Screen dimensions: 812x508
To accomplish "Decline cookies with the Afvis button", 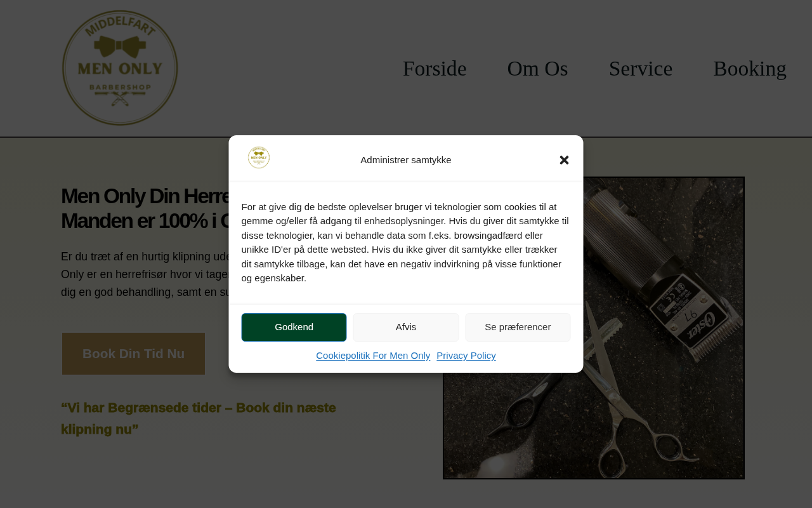I will 406,327.
